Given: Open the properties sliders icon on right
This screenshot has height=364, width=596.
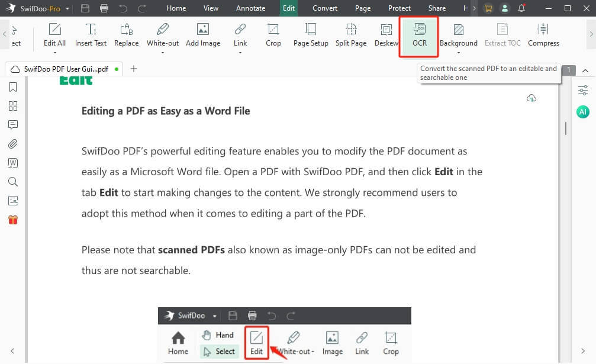Looking at the screenshot, I should point(583,91).
